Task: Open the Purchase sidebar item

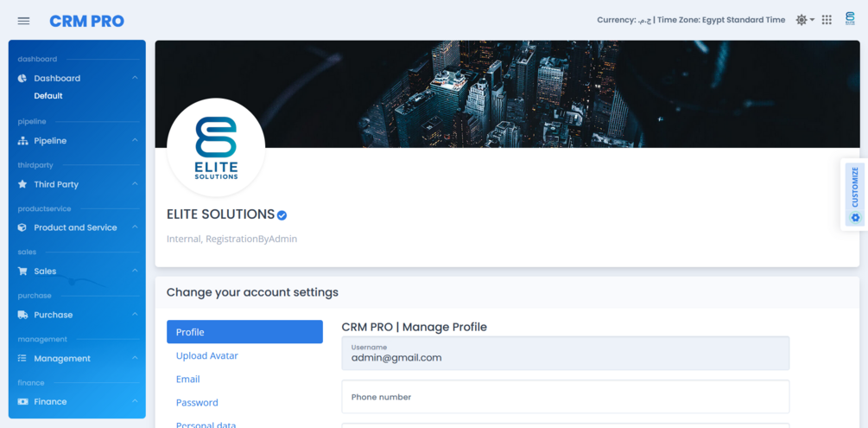Action: [78, 315]
